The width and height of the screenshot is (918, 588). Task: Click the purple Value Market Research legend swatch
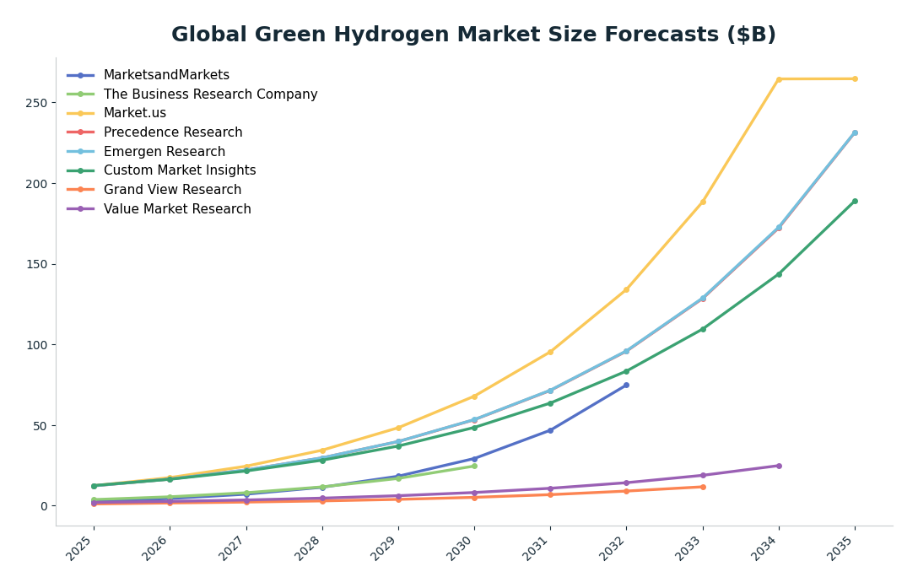pyautogui.click(x=81, y=209)
